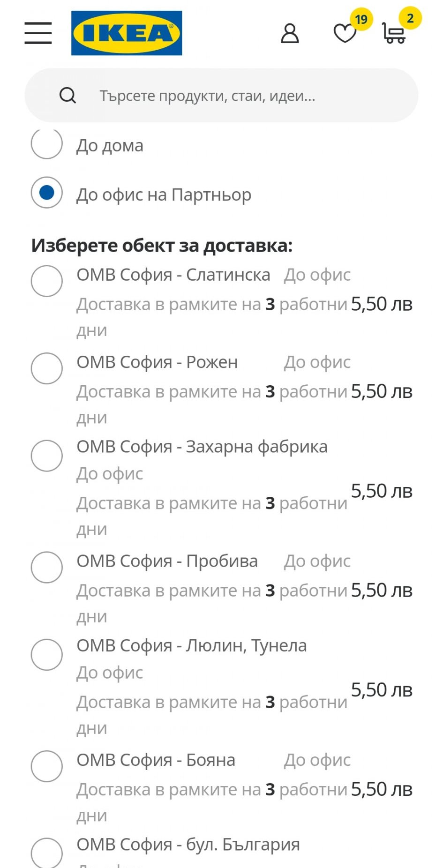443x868 pixels.
Task: Choose OMB София - бул. България office
Action: pos(47,852)
